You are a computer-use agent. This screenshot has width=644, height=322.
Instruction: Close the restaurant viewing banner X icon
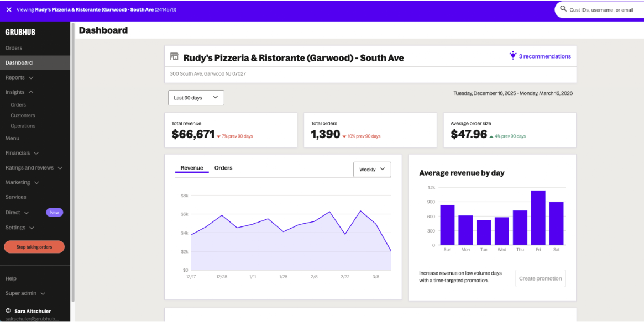[x=9, y=9]
